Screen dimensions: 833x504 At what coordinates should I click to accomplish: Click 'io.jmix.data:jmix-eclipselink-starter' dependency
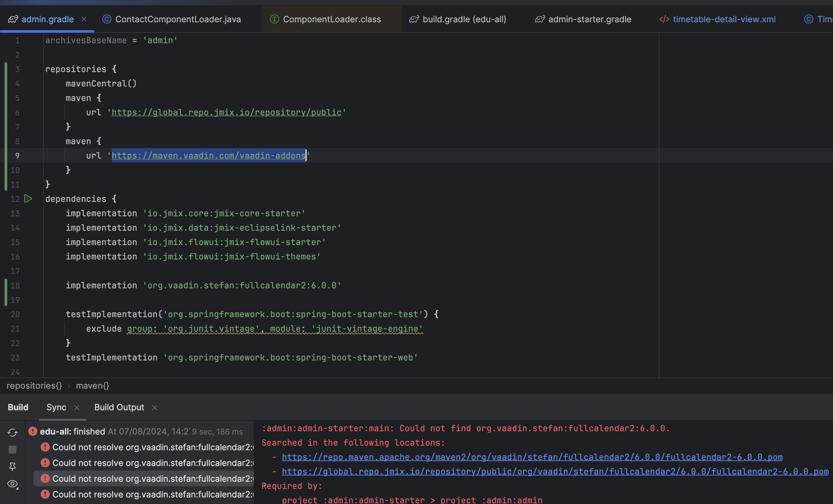(242, 228)
